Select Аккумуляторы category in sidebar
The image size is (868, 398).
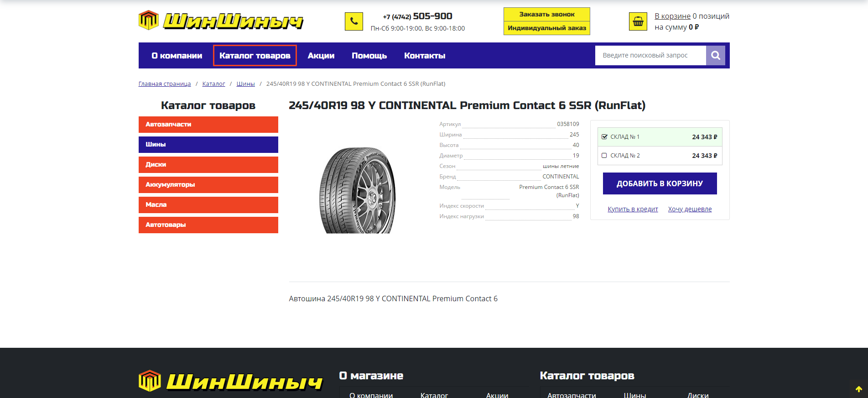pyautogui.click(x=208, y=185)
